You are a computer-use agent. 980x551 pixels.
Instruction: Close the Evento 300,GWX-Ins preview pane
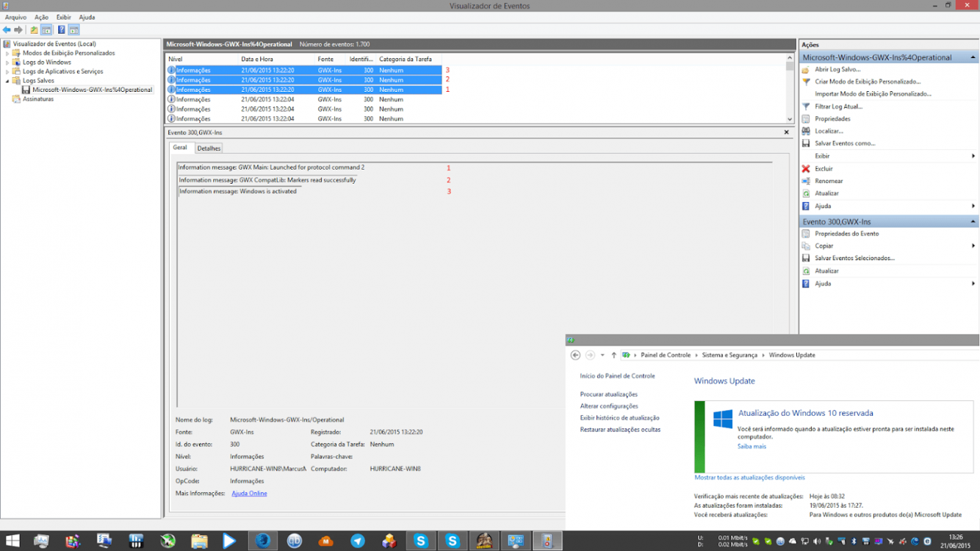(786, 133)
